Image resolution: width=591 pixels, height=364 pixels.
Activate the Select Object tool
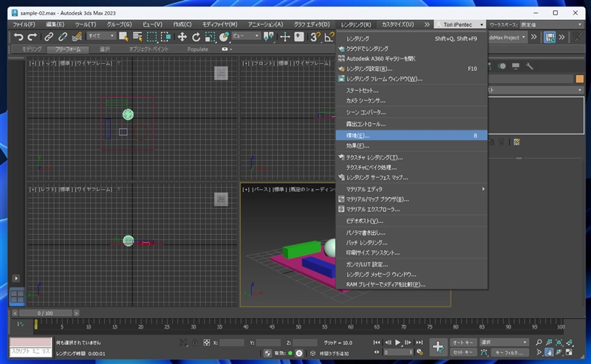point(123,37)
